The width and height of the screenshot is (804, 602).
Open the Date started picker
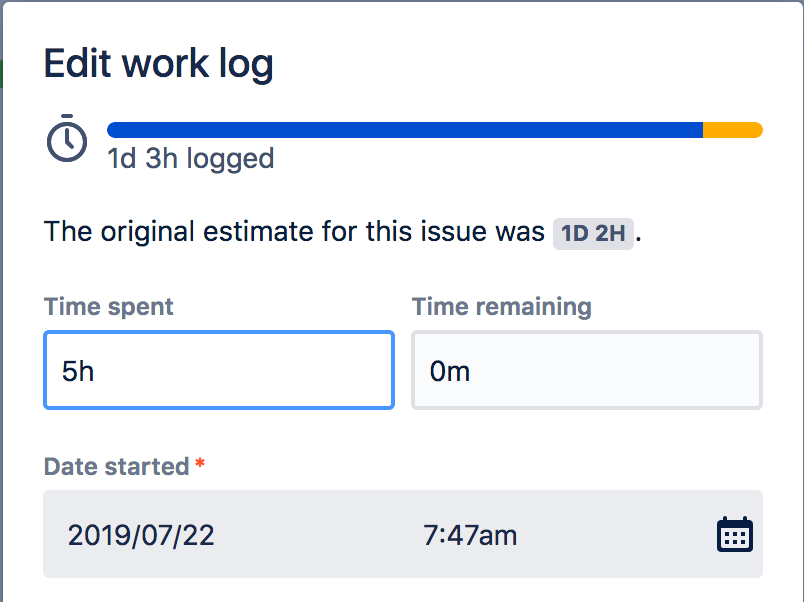coord(400,534)
